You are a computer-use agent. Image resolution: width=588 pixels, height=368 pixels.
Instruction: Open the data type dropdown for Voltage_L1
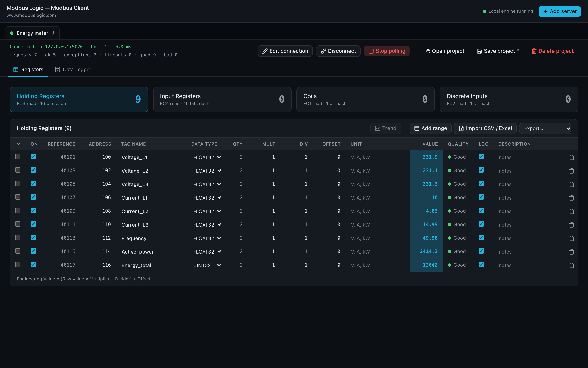[207, 157]
